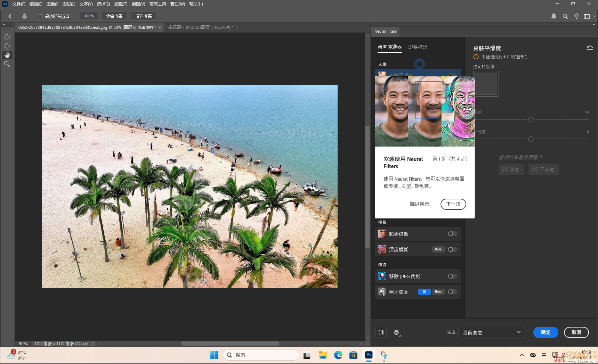Screen dimensions: 598x364
Task: Click the selected face thumbnail box
Action: point(486,84)
